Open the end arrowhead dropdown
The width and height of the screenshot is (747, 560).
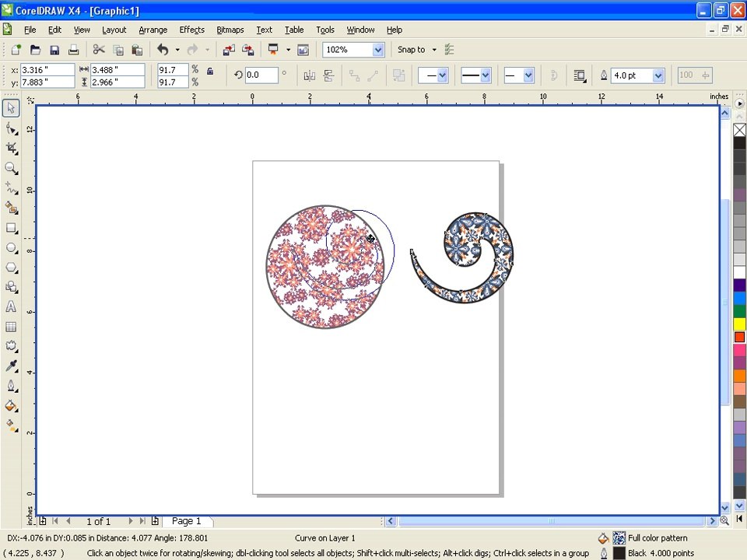[x=528, y=75]
